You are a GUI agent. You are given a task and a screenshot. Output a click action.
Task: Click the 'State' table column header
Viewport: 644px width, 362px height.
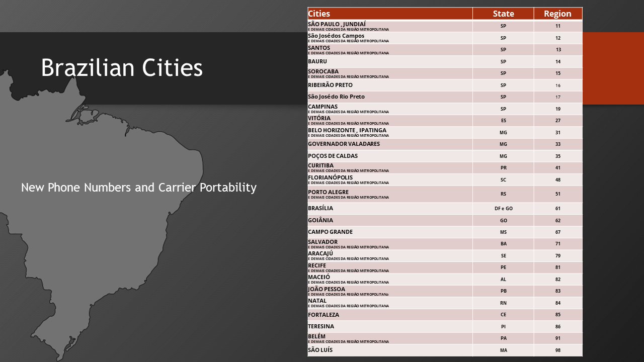point(503,14)
